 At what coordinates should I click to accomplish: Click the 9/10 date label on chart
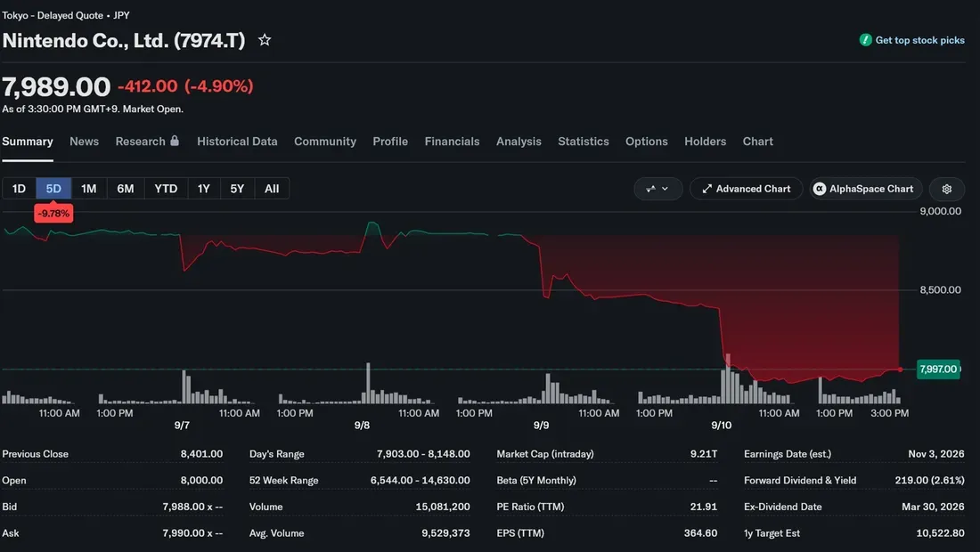pos(722,426)
